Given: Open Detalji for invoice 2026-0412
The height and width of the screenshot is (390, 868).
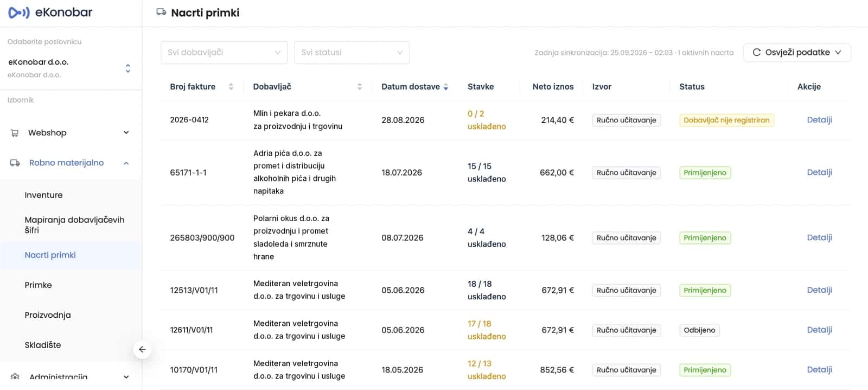Looking at the screenshot, I should click(x=819, y=119).
